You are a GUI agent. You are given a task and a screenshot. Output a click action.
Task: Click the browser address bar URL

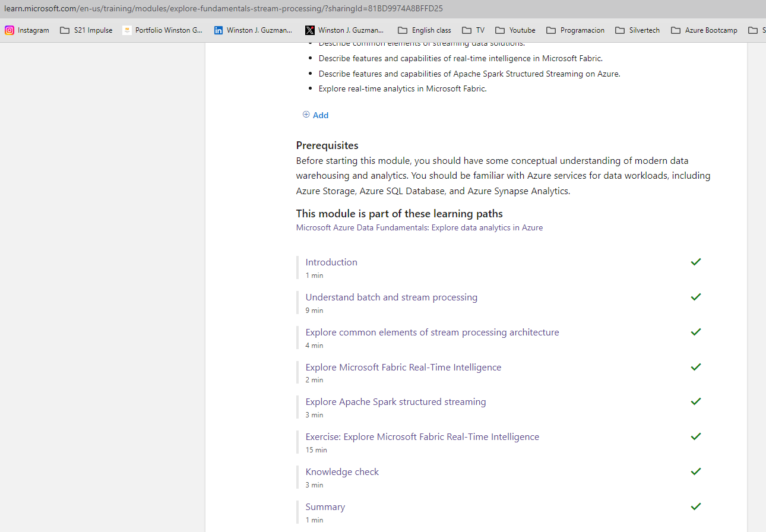pos(224,8)
